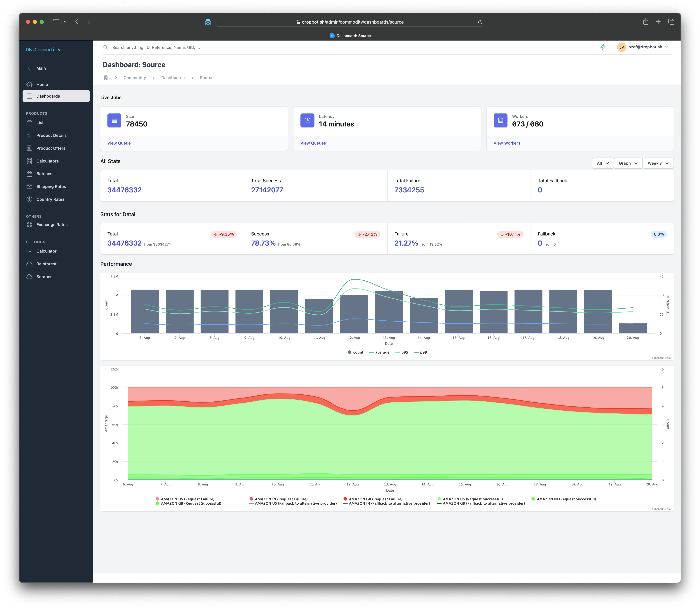
Task: Open Home in the sidebar
Action: [56, 84]
